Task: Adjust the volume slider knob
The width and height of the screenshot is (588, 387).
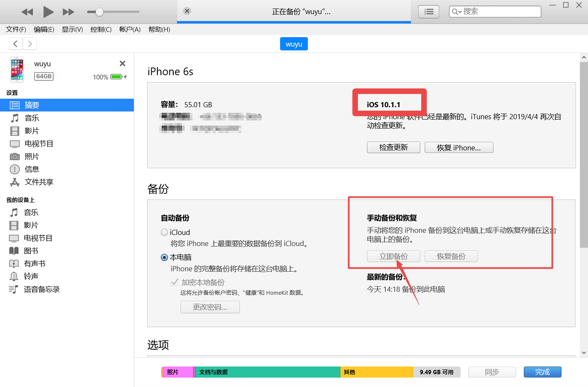Action: pos(99,12)
